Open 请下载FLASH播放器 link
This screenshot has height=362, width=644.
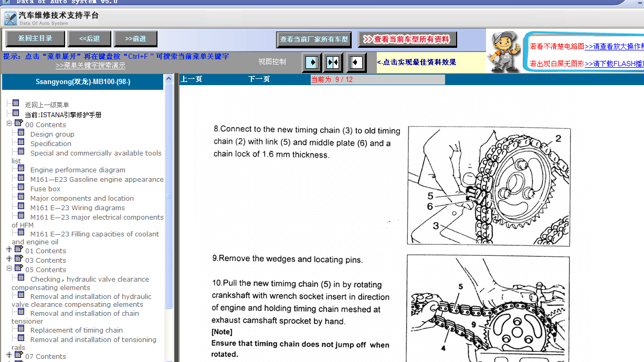614,64
